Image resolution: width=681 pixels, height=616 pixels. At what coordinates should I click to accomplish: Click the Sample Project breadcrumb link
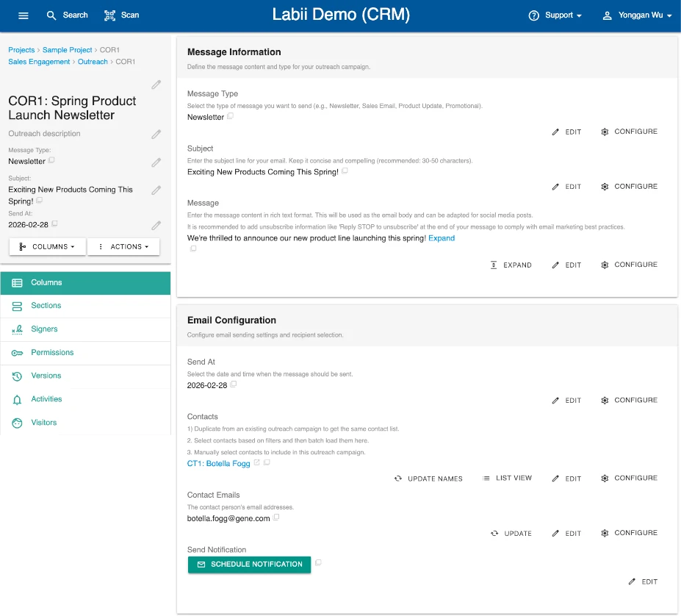tap(67, 50)
